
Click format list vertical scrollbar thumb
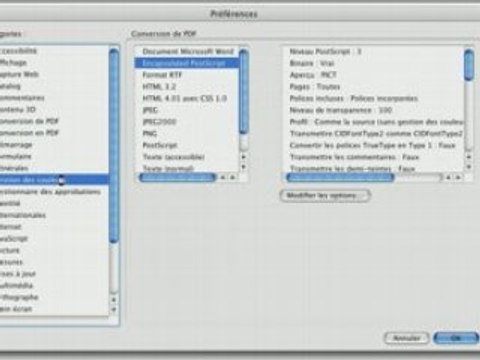(x=244, y=92)
